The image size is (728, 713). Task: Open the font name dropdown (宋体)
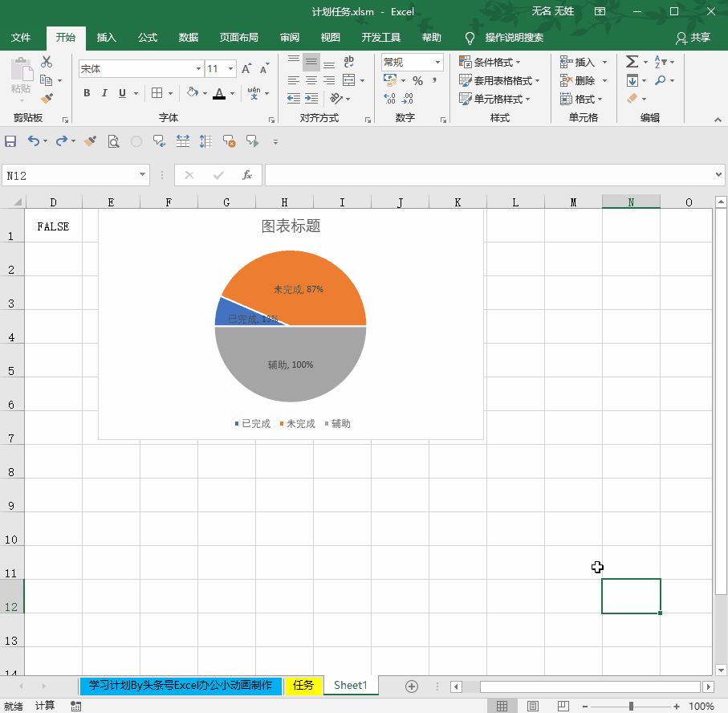click(198, 69)
